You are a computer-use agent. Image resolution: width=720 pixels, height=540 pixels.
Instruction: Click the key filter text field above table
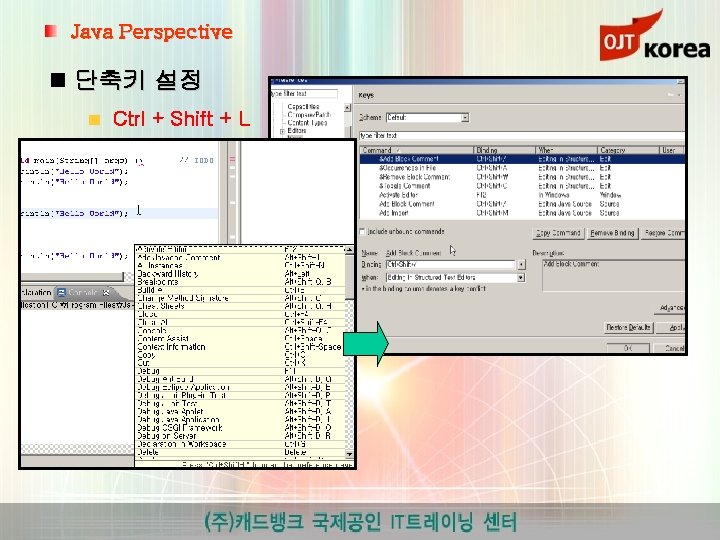click(x=521, y=135)
